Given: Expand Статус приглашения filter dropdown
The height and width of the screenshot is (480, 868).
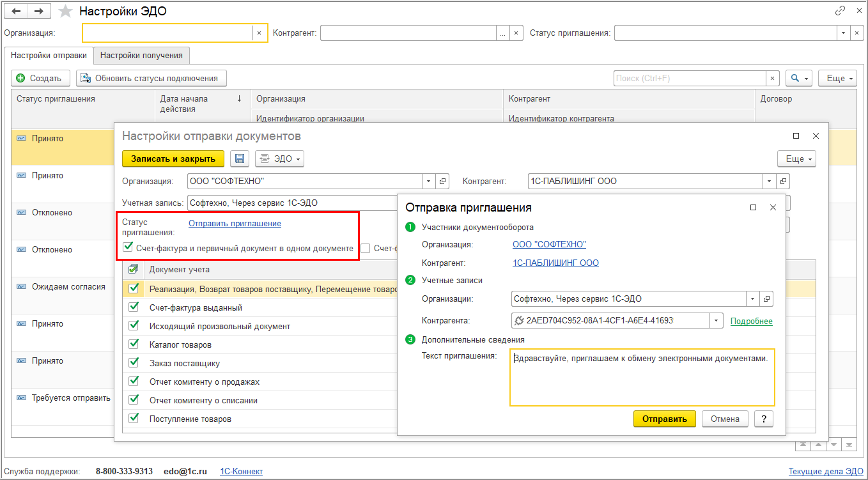Looking at the screenshot, I should click(843, 33).
